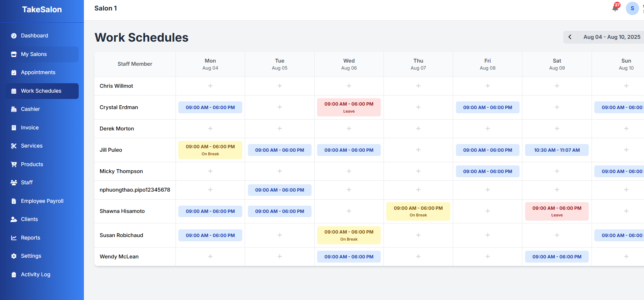This screenshot has height=300, width=644.
Task: Open the Clients menu item
Action: click(29, 219)
